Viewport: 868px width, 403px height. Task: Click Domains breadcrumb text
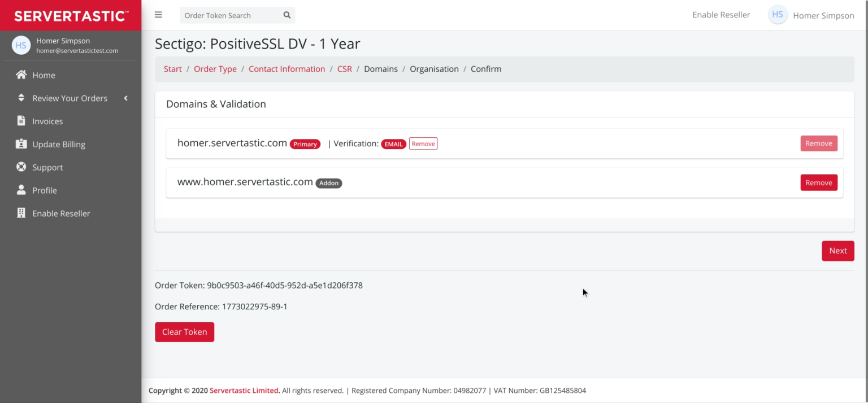(x=381, y=69)
